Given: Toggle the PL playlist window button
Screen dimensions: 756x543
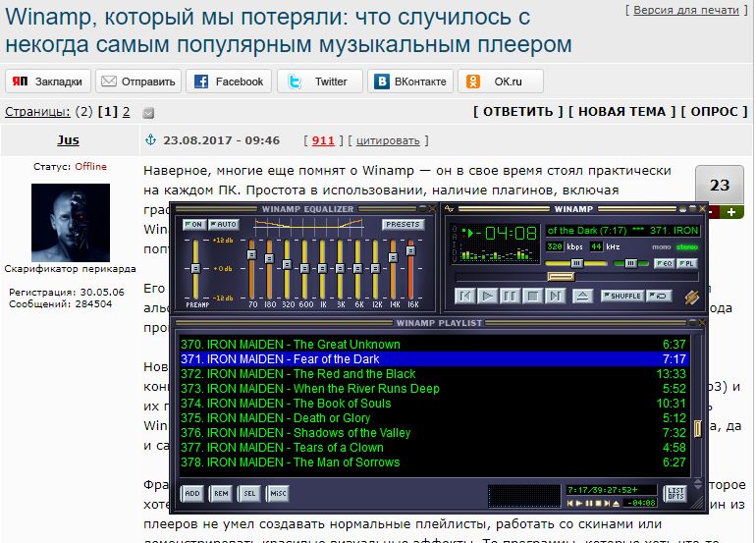Looking at the screenshot, I should [686, 263].
